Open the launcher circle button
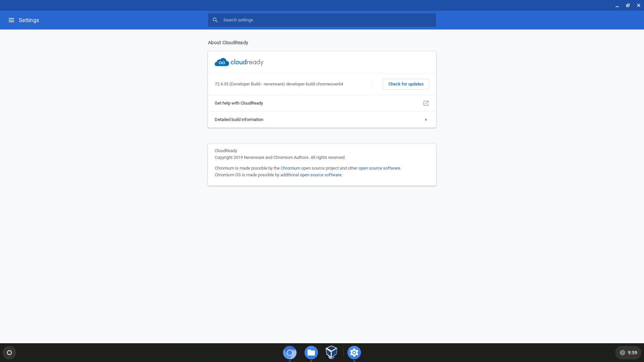Viewport: 644px width, 362px height. pyautogui.click(x=9, y=353)
